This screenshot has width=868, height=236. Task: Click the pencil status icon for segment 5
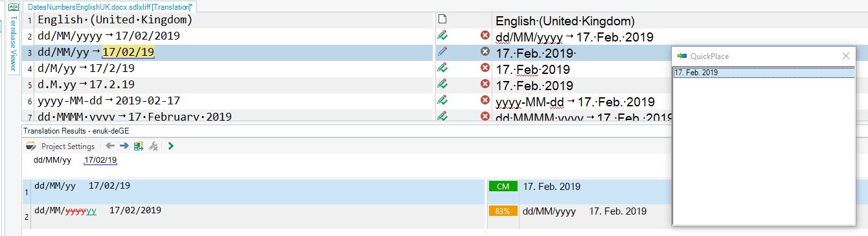442,84
